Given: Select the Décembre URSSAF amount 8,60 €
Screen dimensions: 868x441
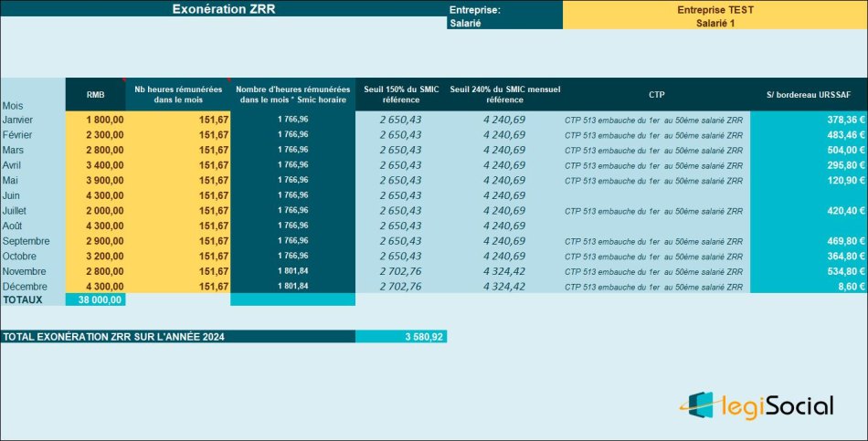Looking at the screenshot, I should [808, 287].
